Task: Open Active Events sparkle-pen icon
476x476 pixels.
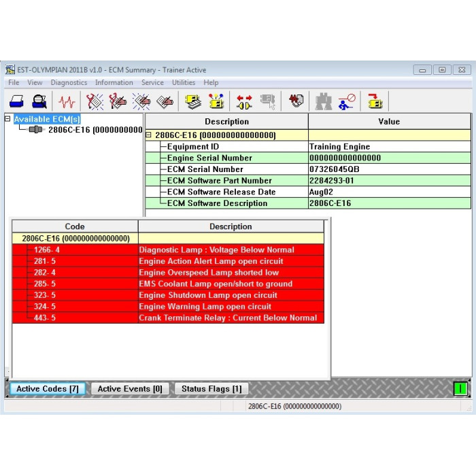Action: pyautogui.click(x=141, y=101)
